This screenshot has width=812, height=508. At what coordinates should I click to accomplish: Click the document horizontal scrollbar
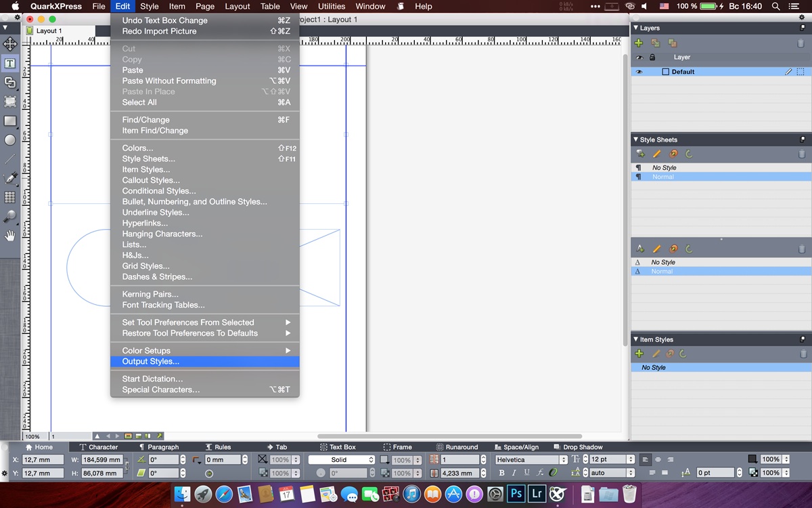(450, 436)
